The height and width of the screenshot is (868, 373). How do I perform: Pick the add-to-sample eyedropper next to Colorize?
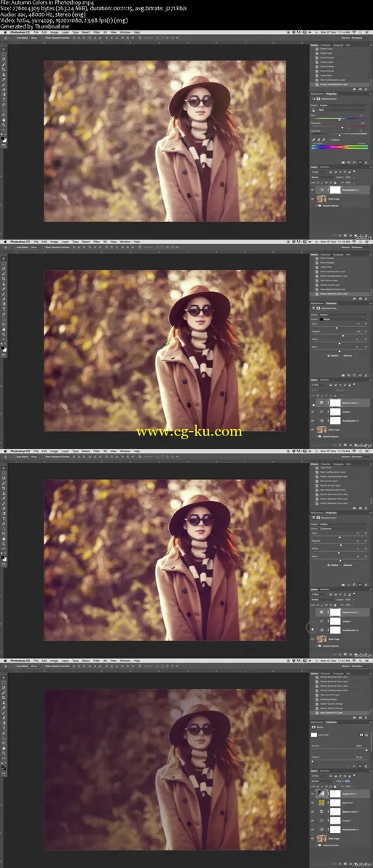[x=318, y=140]
